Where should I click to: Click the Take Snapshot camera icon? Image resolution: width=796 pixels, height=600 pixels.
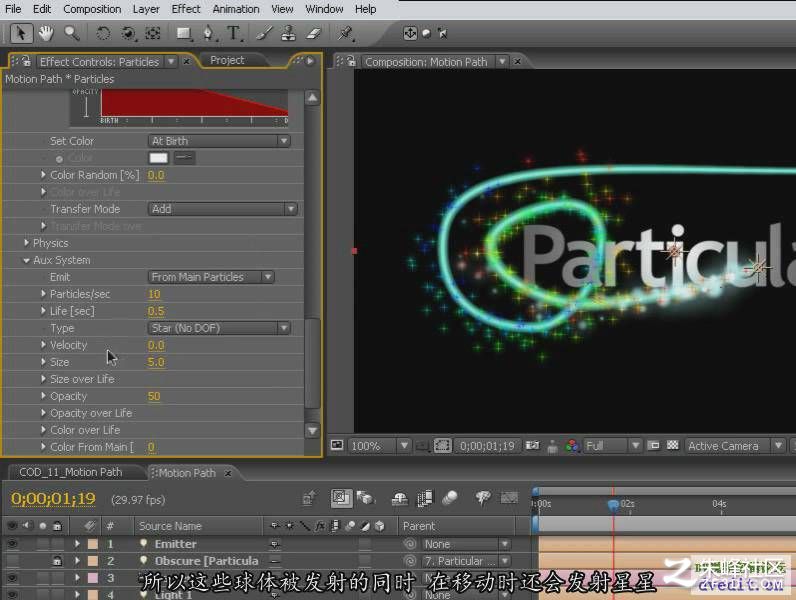(x=532, y=446)
